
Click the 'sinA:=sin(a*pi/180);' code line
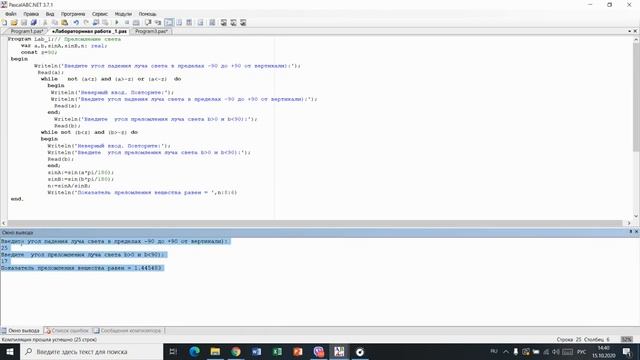click(81, 172)
